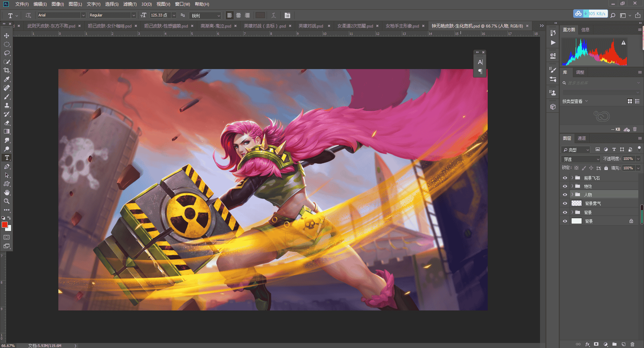Screen dimensions: 644x348
Task: Click the font size 125.33 点 field
Action: (160, 15)
